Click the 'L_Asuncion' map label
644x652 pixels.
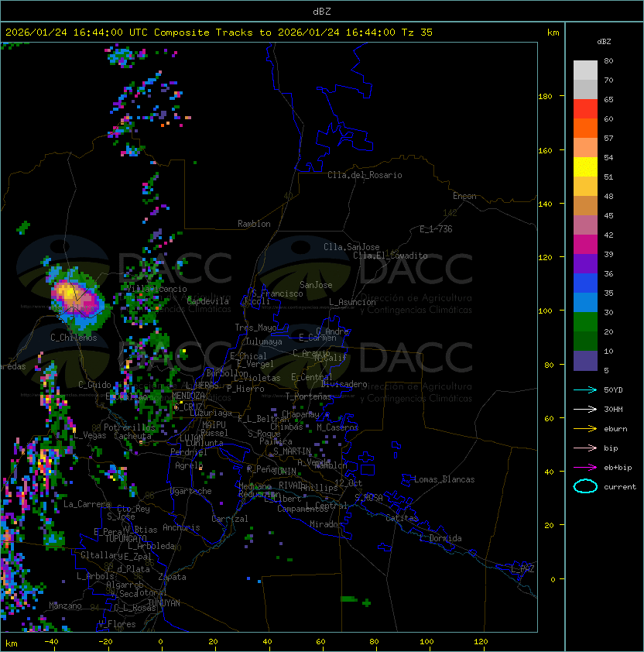click(352, 302)
